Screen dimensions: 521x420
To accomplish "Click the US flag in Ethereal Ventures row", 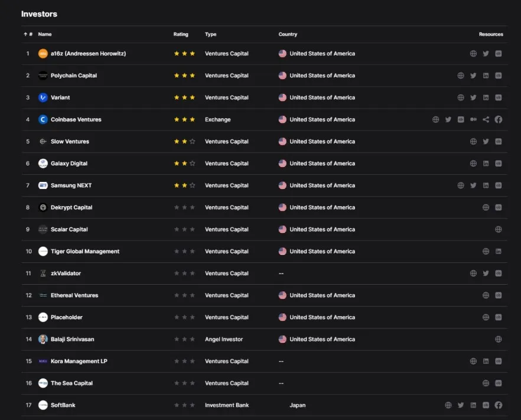I will [282, 295].
